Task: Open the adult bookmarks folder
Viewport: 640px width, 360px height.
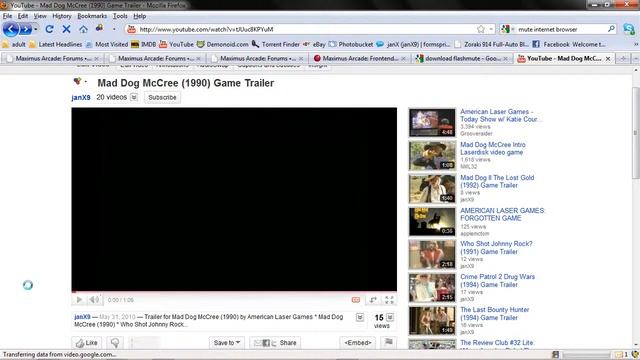Action: [x=14, y=44]
